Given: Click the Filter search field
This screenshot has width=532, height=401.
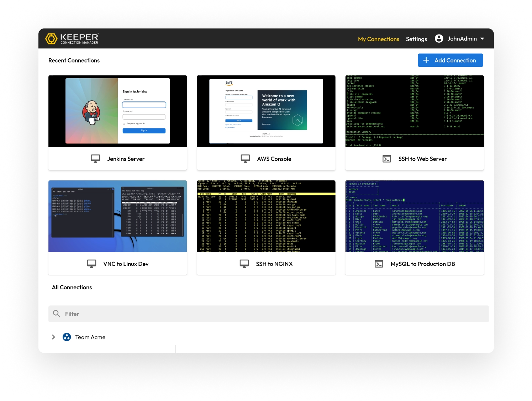Looking at the screenshot, I should point(268,314).
